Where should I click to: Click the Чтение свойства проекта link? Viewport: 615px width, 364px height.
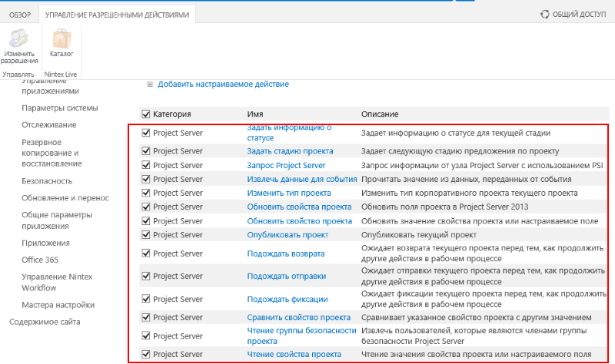click(294, 354)
